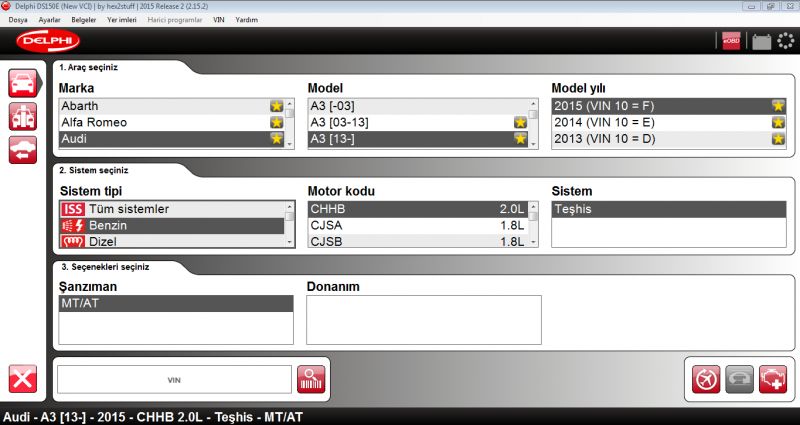The image size is (800, 425).
Task: Click Model list scroll-up arrow
Action: click(534, 103)
